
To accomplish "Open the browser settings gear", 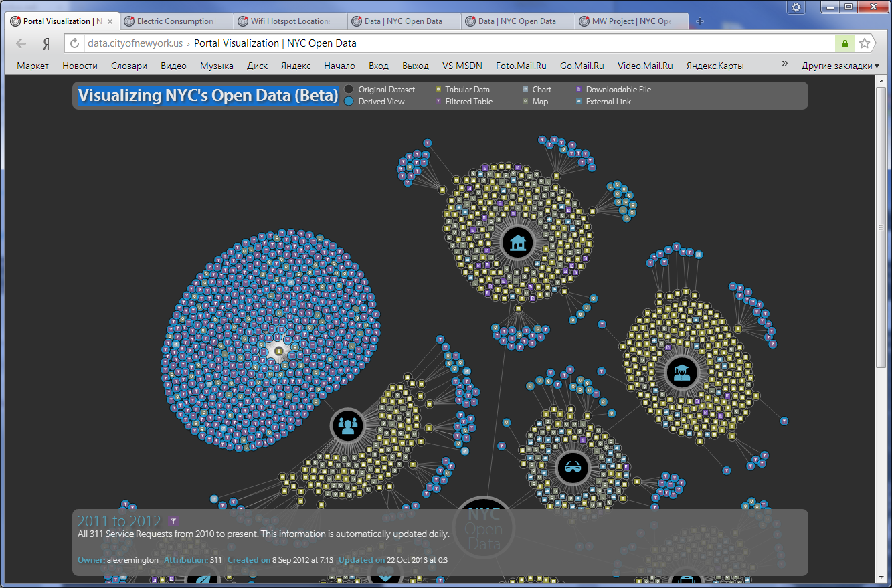I will click(796, 7).
